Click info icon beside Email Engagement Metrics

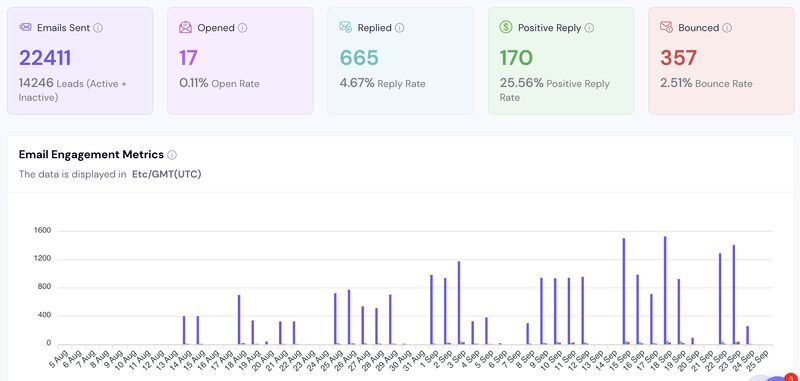click(172, 155)
